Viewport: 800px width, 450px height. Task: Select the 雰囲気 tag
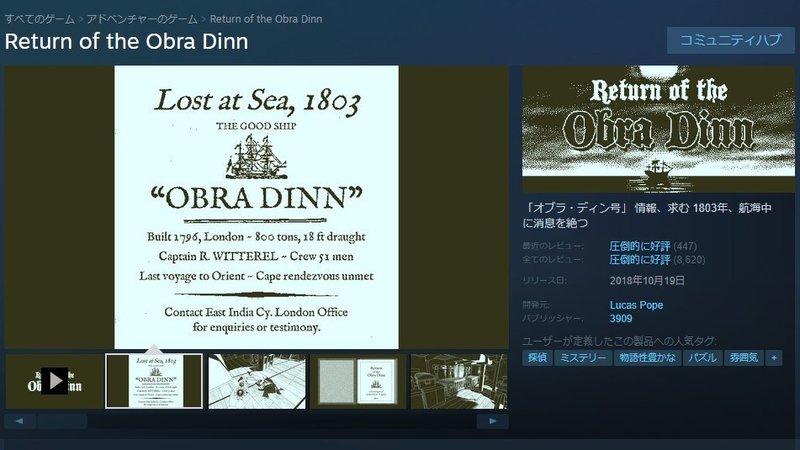[x=743, y=358]
